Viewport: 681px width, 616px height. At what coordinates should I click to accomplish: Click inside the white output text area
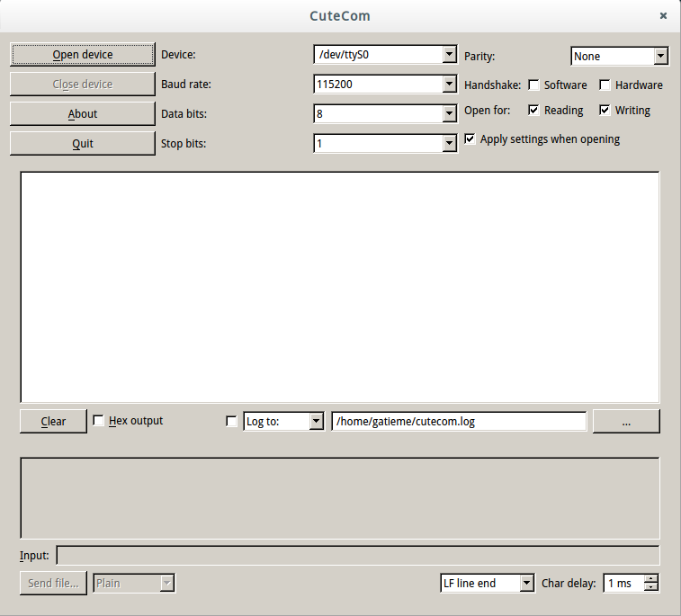340,287
